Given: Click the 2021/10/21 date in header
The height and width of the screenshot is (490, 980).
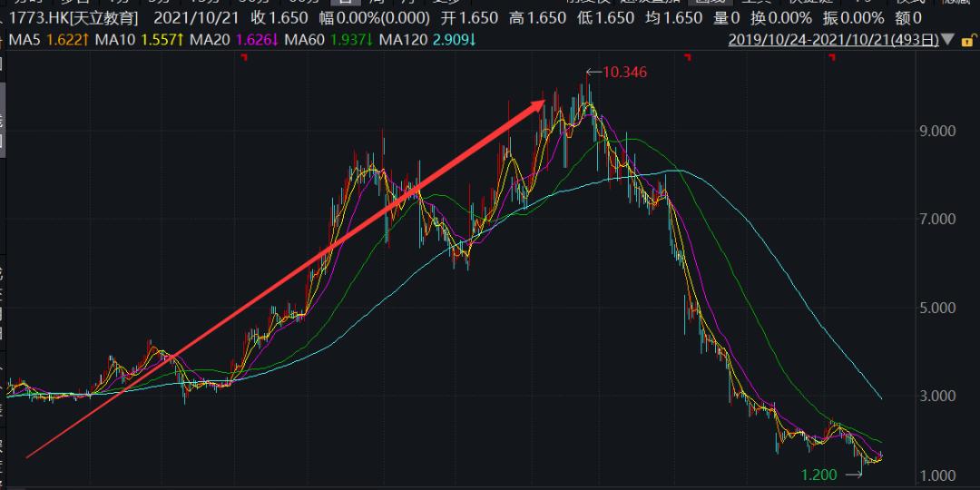Looking at the screenshot, I should (195, 18).
